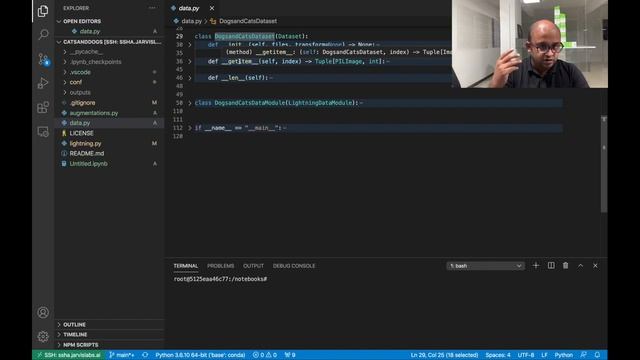Open the .gitignore file

click(x=82, y=103)
